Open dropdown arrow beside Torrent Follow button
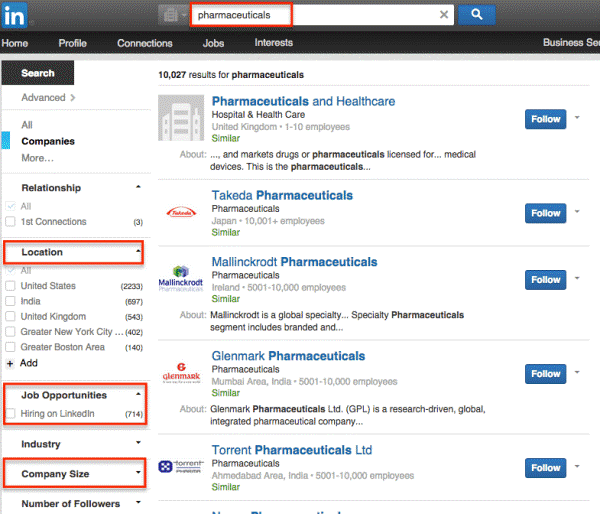This screenshot has height=514, width=600. click(577, 466)
